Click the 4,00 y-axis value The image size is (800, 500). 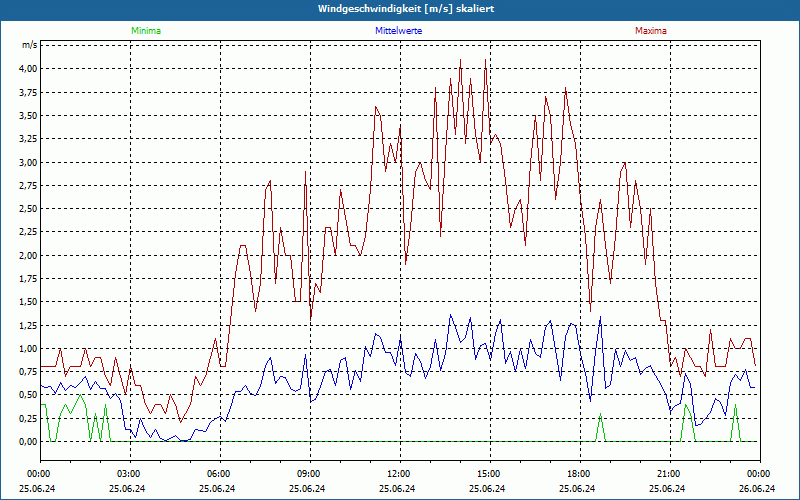pos(28,69)
